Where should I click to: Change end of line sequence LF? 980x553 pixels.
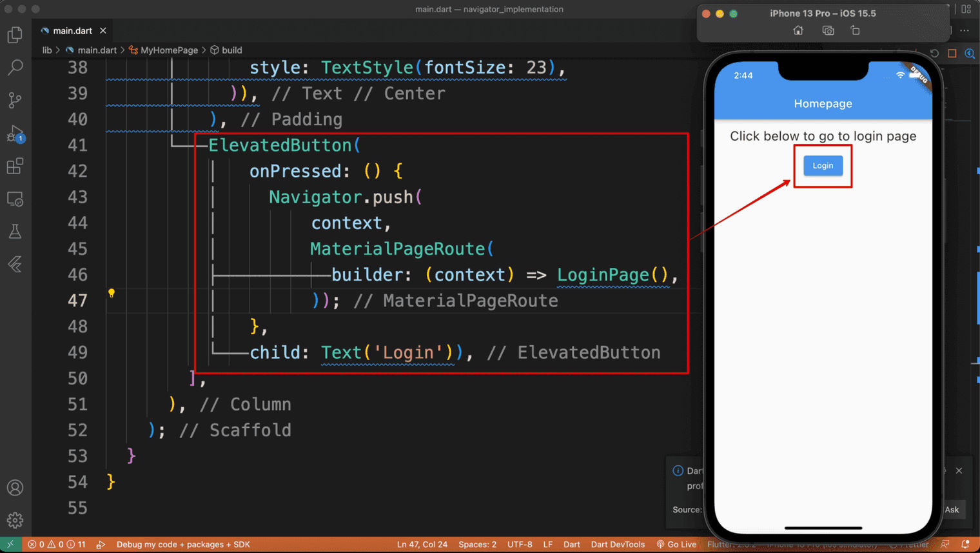547,545
